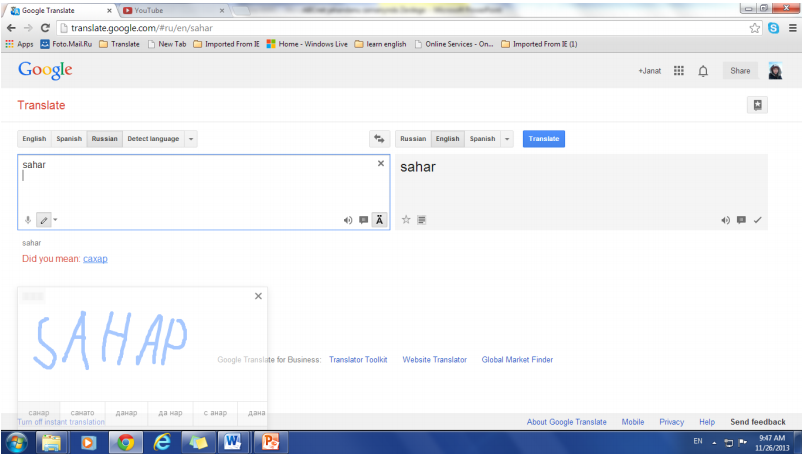Open the Foto.Mail.Ru bookmark
The width and height of the screenshot is (811, 458).
tap(66, 44)
